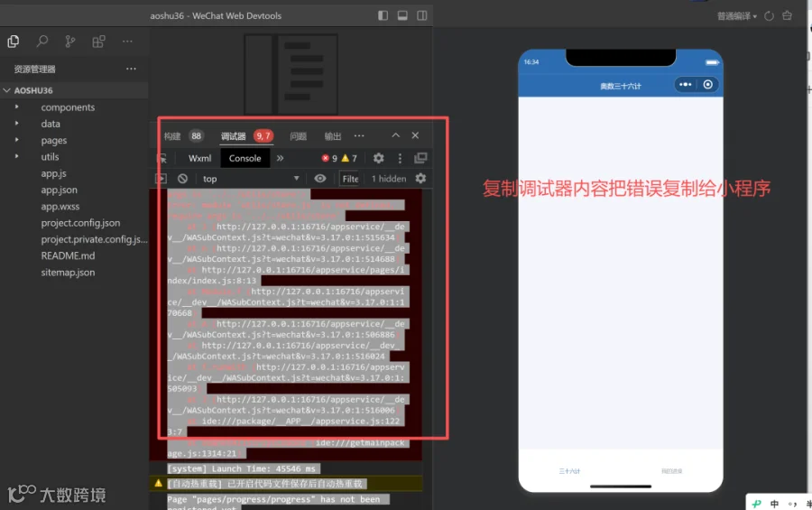This screenshot has width=812, height=510.
Task: Click the green input method logo icon
Action: (x=757, y=504)
